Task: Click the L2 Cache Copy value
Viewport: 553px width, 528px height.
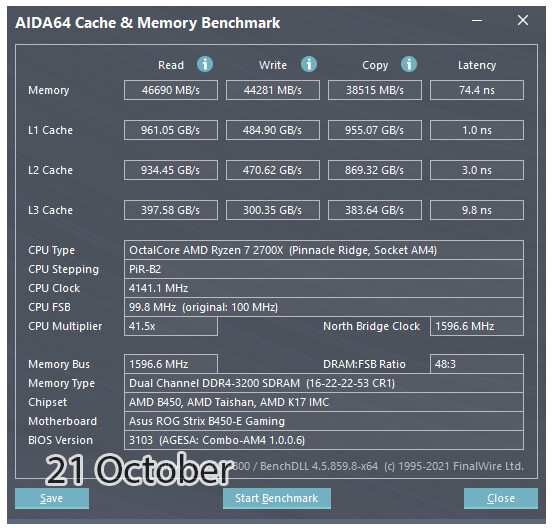Action: [375, 170]
